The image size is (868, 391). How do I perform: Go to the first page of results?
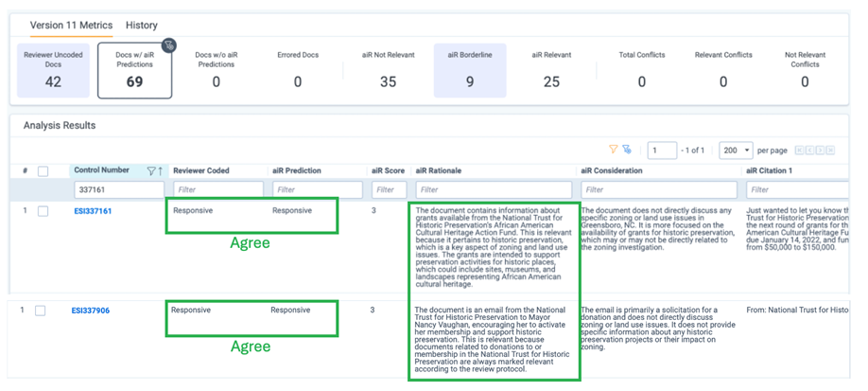tap(799, 151)
